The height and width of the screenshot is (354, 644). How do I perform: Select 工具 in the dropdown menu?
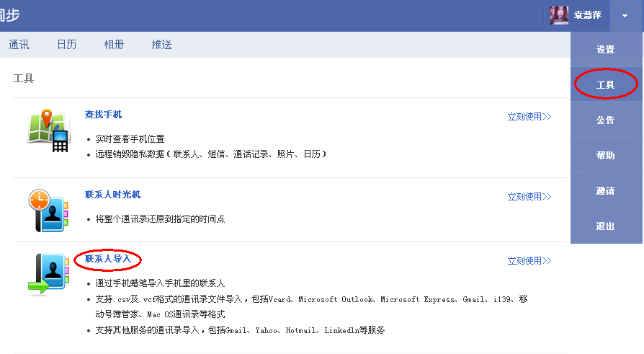pyautogui.click(x=605, y=85)
